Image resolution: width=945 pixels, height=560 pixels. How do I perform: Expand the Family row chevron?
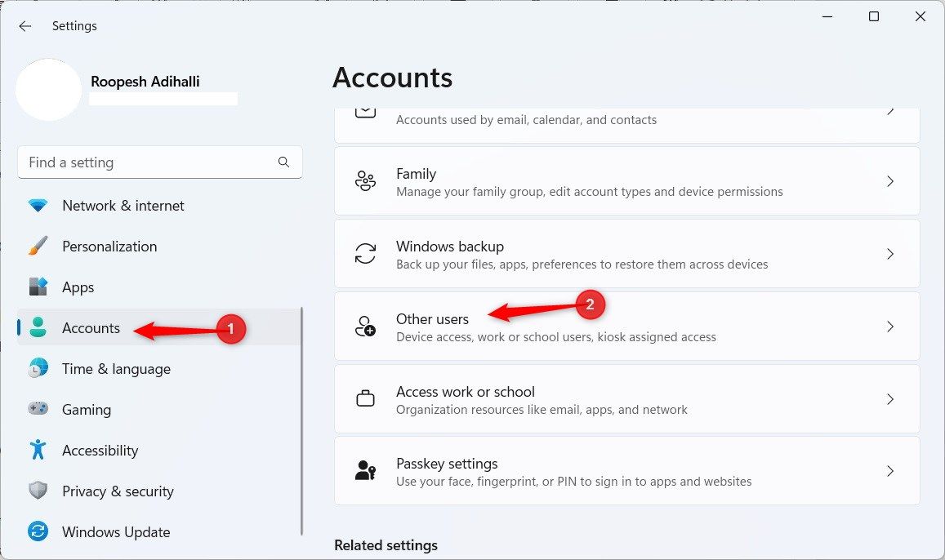pyautogui.click(x=890, y=181)
